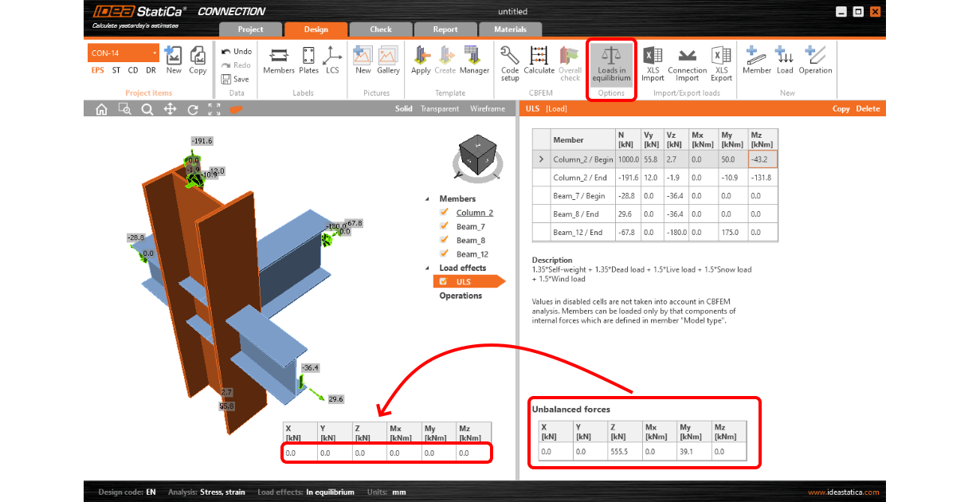Activate the rotate view tool
Image resolution: width=980 pixels, height=502 pixels.
pyautogui.click(x=192, y=109)
